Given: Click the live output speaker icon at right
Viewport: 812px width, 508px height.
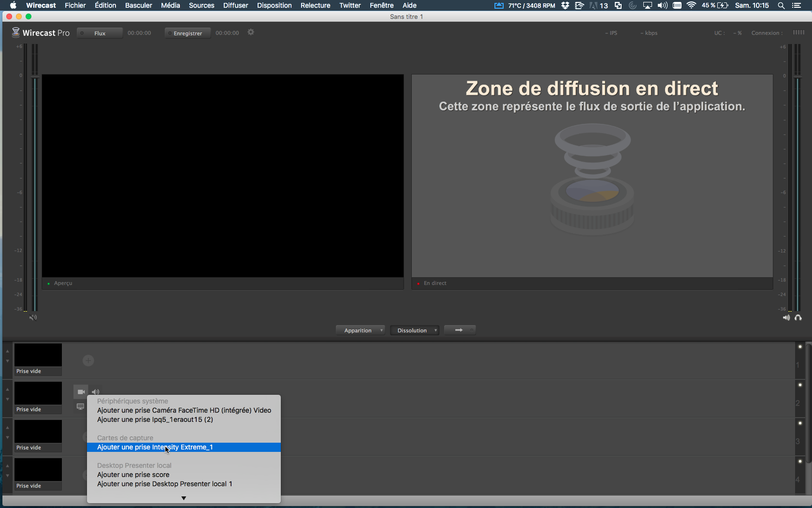Looking at the screenshot, I should (x=786, y=318).
